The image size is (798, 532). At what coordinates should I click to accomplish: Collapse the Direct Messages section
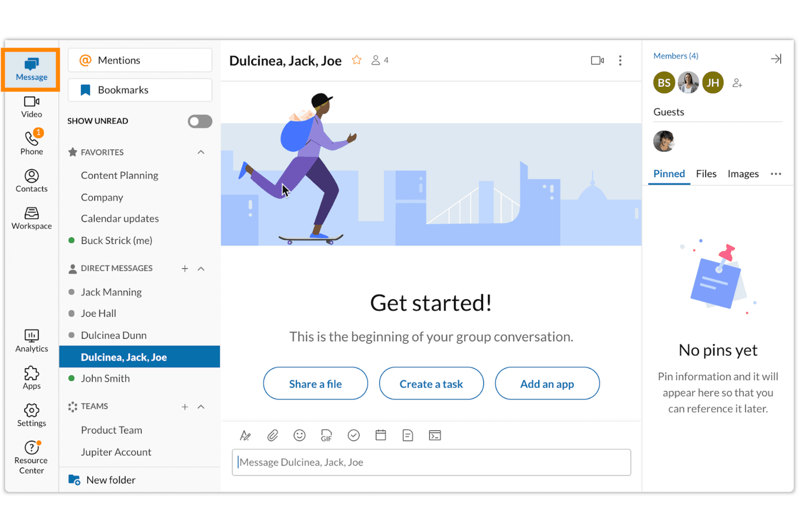(201, 268)
